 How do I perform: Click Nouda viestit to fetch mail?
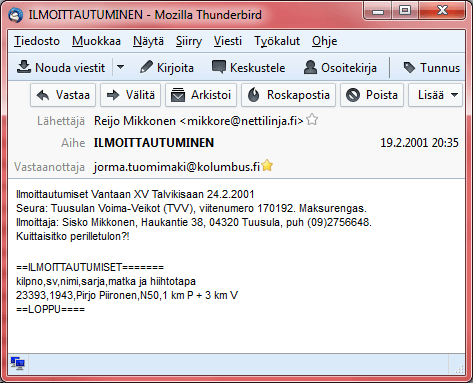(x=61, y=68)
